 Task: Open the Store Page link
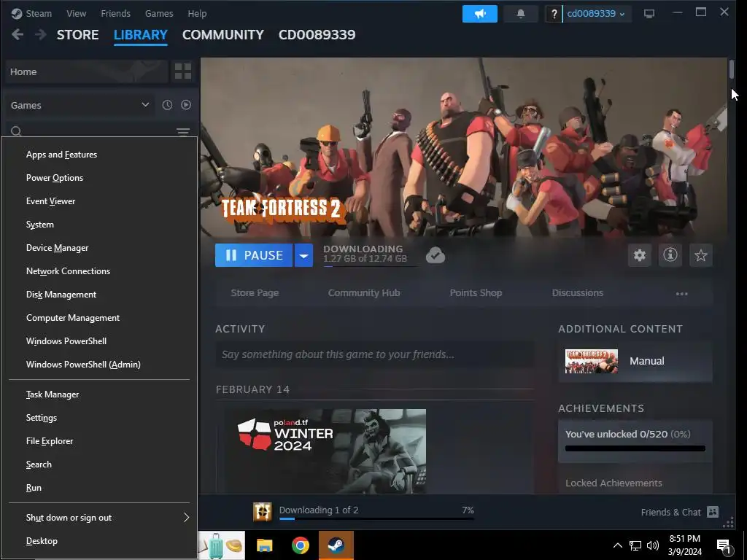[255, 293]
